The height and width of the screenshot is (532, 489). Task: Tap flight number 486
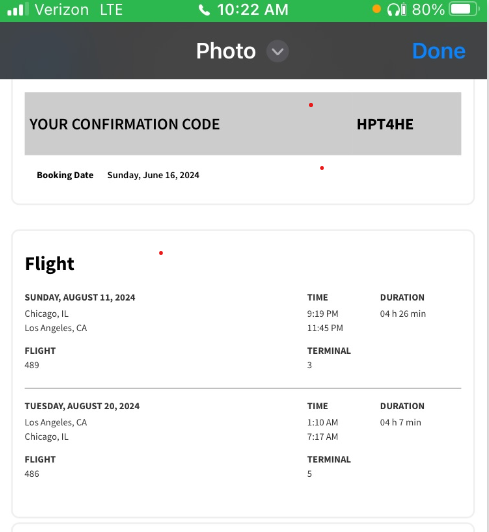[32, 474]
